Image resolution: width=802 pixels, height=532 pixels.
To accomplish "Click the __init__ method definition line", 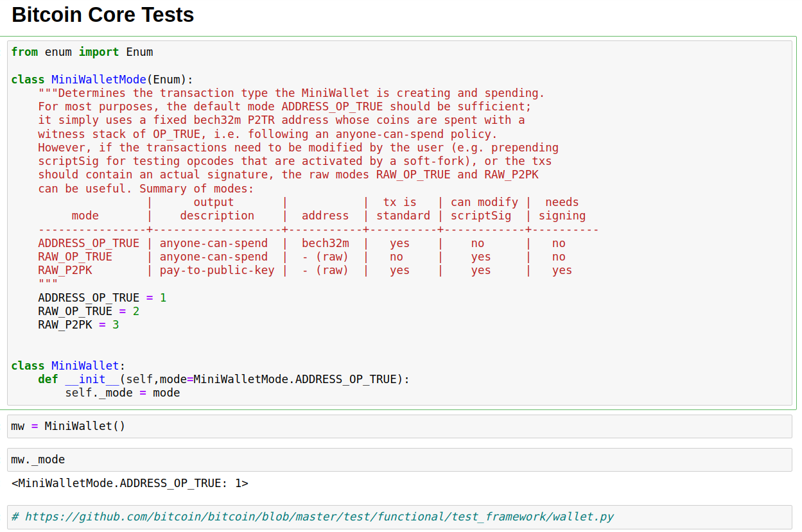I will tap(223, 379).
